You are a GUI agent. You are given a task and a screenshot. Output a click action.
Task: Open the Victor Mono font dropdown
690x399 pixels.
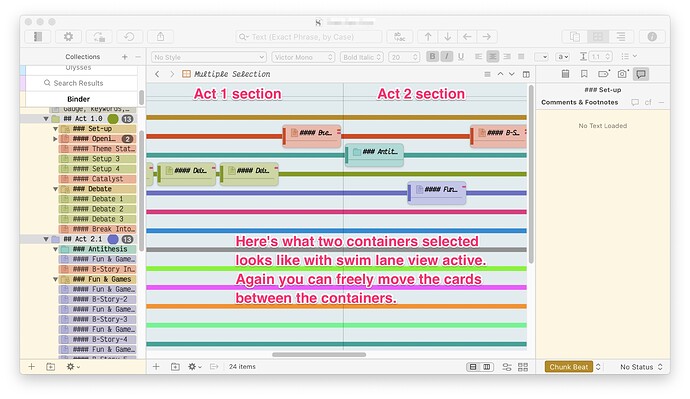click(303, 57)
